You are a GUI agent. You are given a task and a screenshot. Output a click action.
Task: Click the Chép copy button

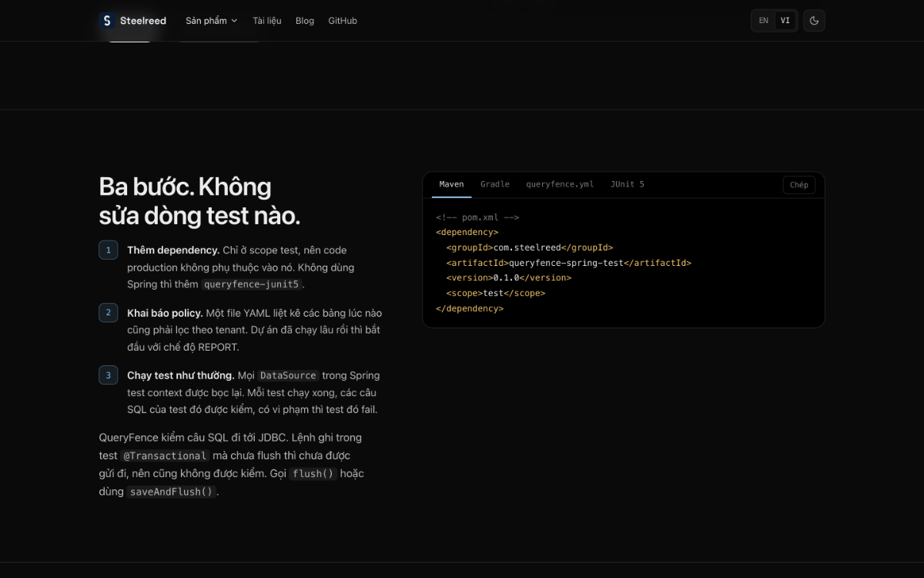[799, 185]
